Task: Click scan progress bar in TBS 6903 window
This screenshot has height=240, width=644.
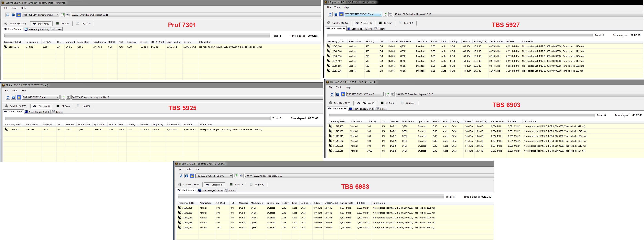Action: (x=461, y=115)
